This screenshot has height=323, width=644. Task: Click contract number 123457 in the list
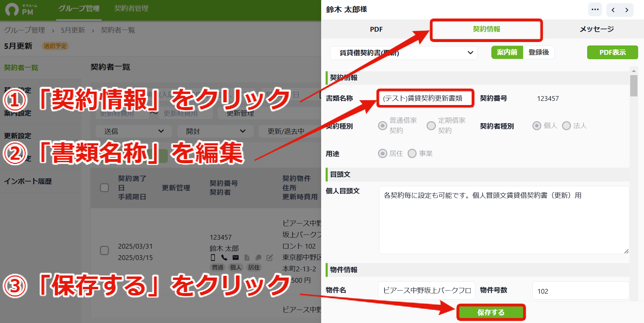coord(221,237)
